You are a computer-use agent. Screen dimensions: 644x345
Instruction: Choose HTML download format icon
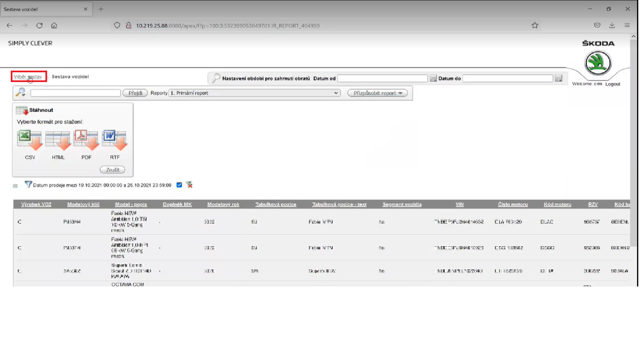[x=58, y=141]
